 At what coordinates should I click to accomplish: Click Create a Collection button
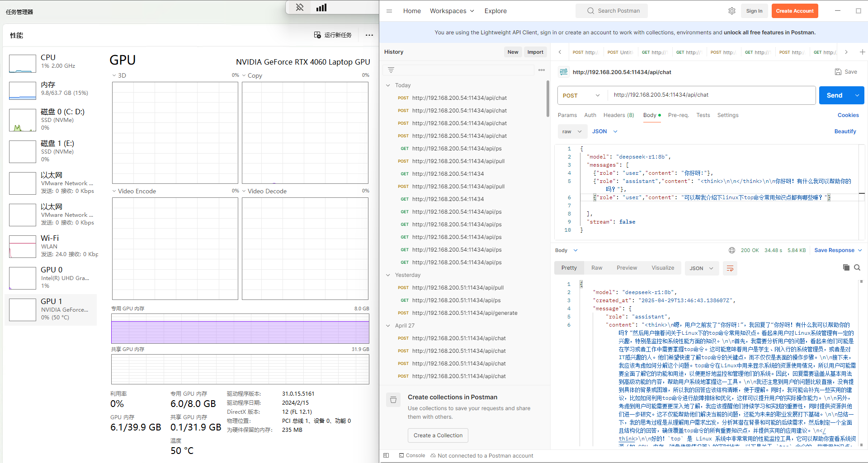[438, 435]
